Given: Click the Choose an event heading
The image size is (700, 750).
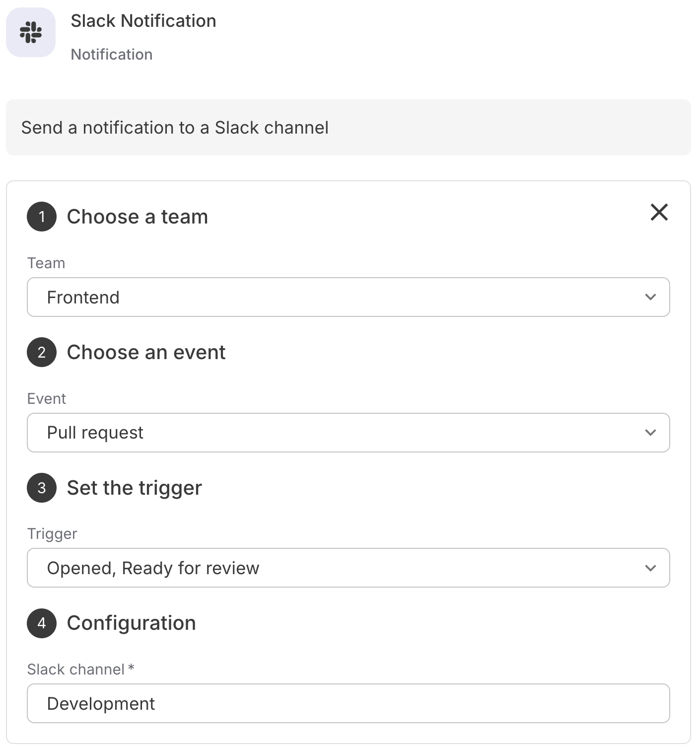Looking at the screenshot, I should pyautogui.click(x=146, y=352).
